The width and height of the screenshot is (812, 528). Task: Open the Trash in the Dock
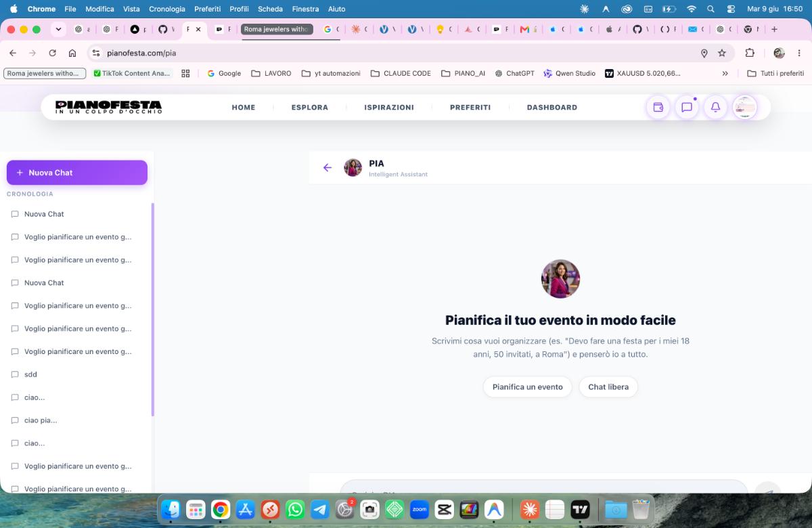(x=641, y=509)
